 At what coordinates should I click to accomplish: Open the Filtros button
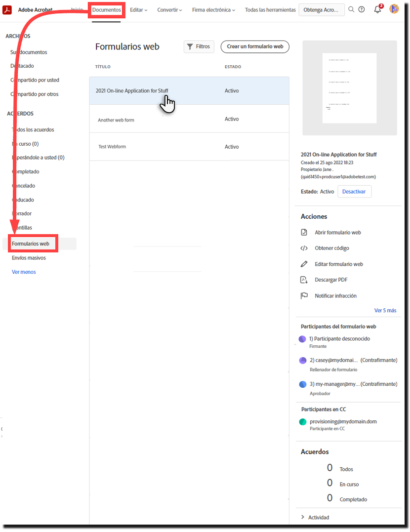point(199,46)
